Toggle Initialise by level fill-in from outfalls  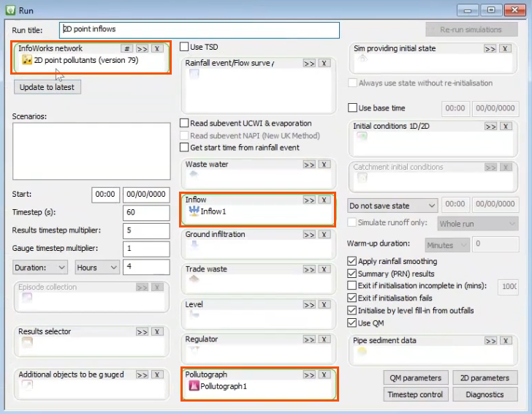coord(351,310)
